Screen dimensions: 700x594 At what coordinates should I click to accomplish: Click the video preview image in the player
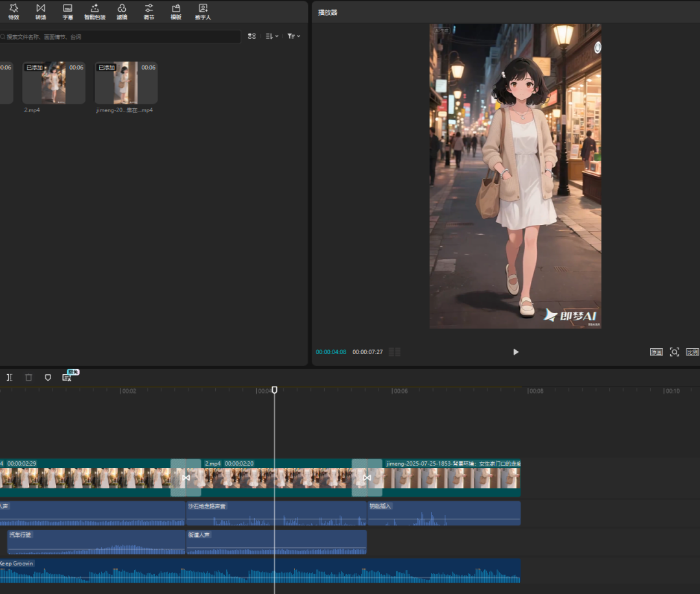tap(515, 176)
